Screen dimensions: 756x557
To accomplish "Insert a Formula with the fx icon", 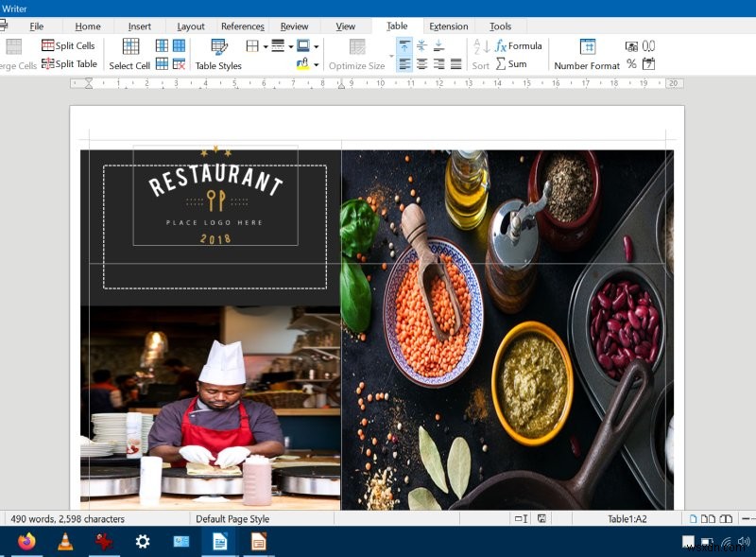I will [500, 45].
